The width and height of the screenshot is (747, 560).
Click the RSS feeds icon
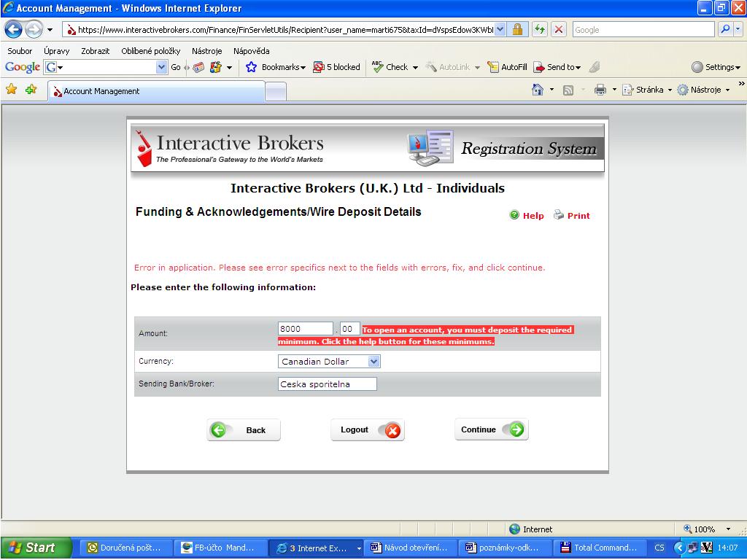568,90
